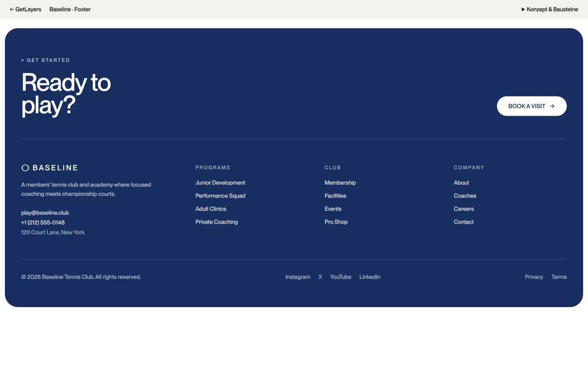The height and width of the screenshot is (368, 588).
Task: Expand the Konzept & Bausteine section
Action: coord(550,9)
